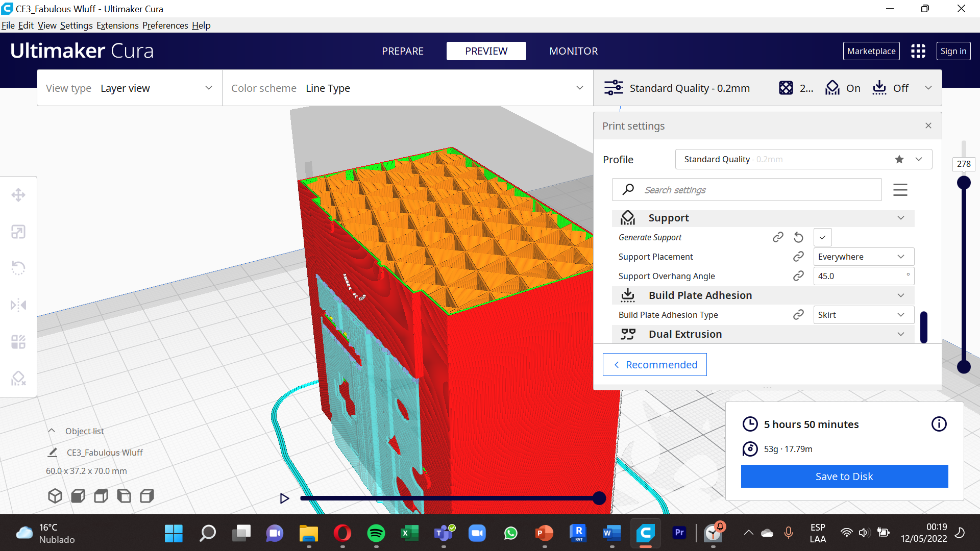The height and width of the screenshot is (551, 980).
Task: Open Spotify from the taskbar
Action: 376,533
